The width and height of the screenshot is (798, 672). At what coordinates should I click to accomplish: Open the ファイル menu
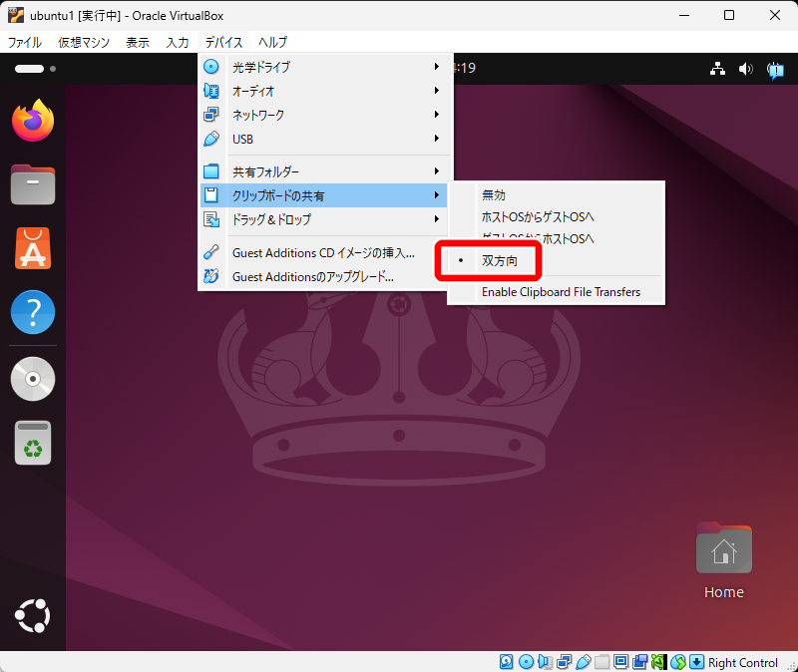coord(24,42)
